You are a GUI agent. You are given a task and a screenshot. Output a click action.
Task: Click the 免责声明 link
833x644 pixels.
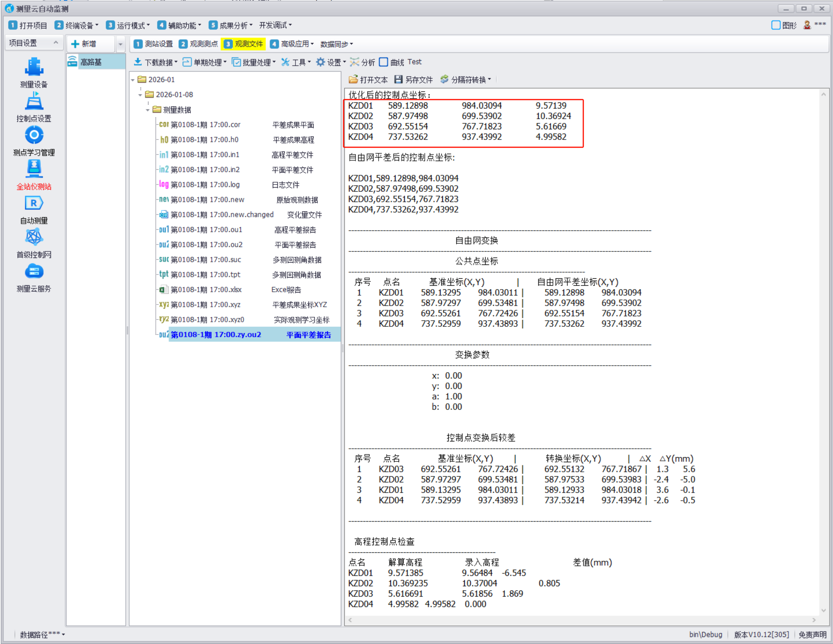click(x=812, y=634)
